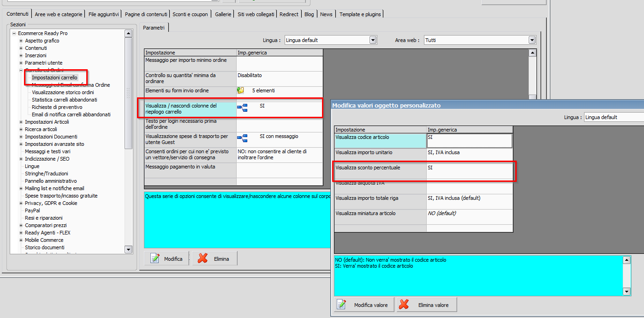Expand the Impostazioni Documenti node
Viewport: 644px width, 318px height.
point(21,137)
